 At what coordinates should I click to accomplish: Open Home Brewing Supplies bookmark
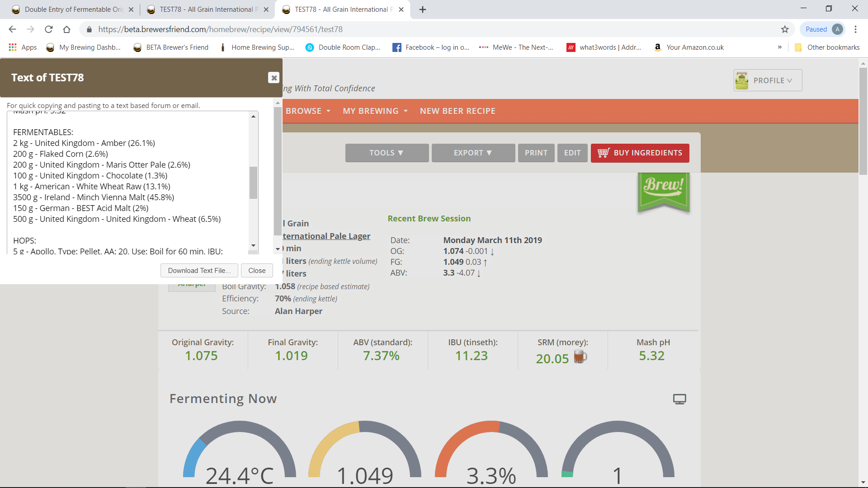coord(256,47)
